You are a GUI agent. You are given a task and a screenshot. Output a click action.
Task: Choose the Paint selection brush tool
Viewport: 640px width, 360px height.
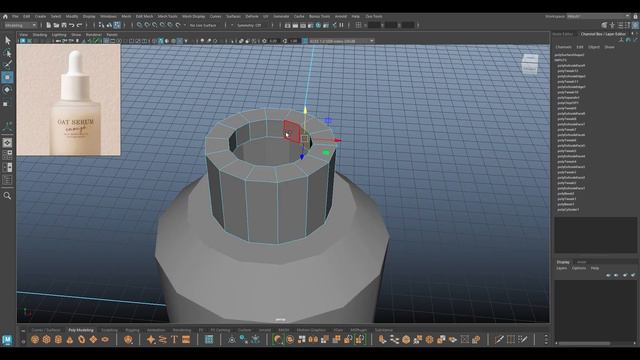pyautogui.click(x=7, y=65)
